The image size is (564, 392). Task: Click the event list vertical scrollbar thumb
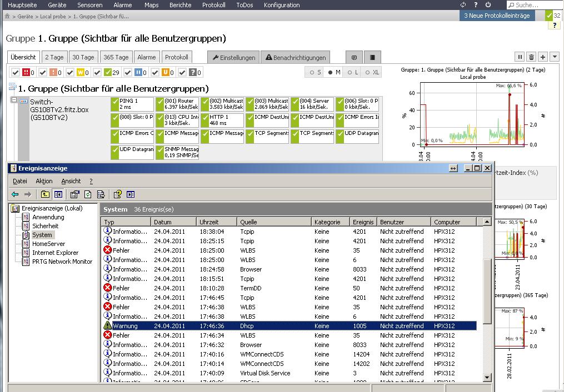point(487,291)
